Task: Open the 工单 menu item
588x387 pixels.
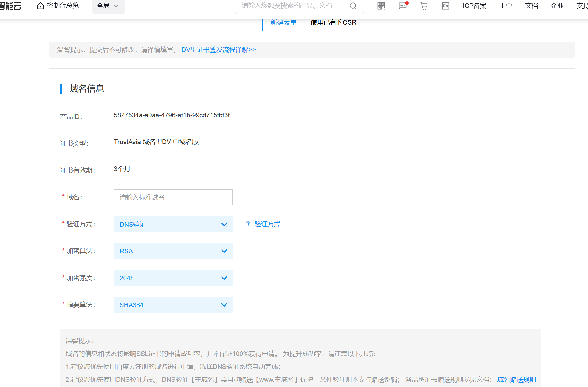Action: [x=505, y=6]
